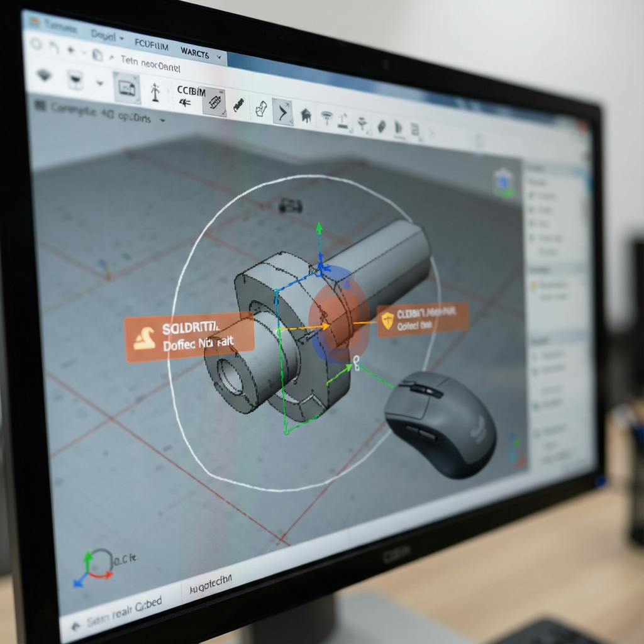Click the orange SOLDRITIL callout label

tap(189, 337)
